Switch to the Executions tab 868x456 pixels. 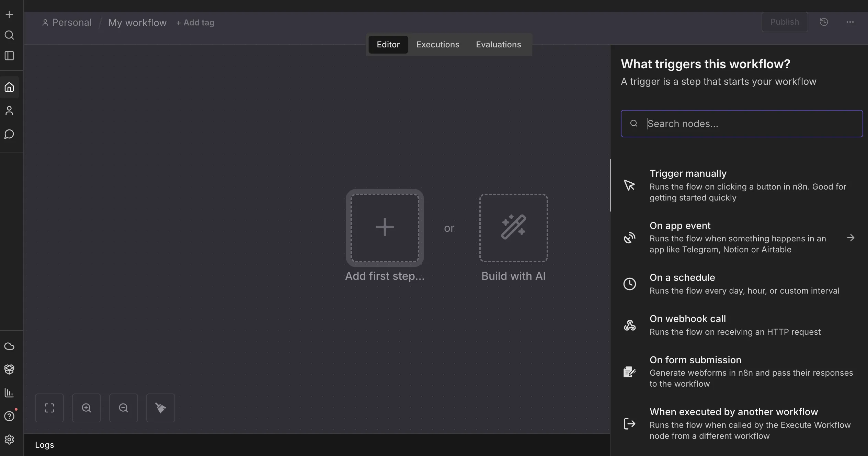click(x=437, y=44)
